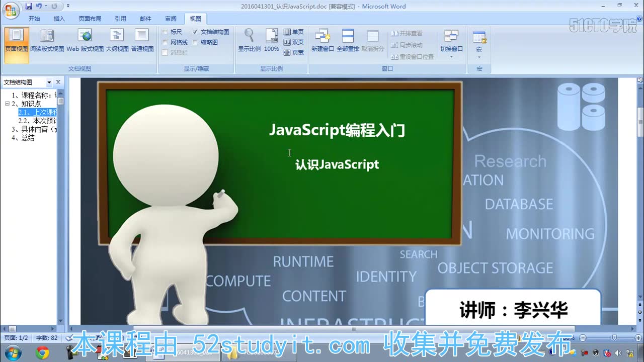Choose 单页 one page zoom
The width and height of the screenshot is (644, 362).
coord(294,32)
